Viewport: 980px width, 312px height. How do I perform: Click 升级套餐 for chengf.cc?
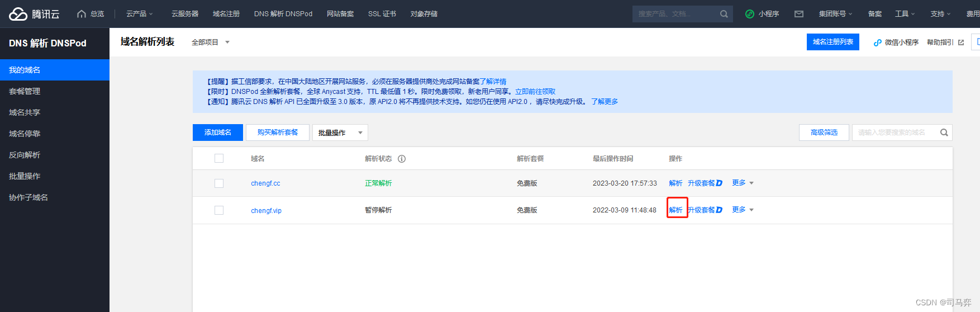pyautogui.click(x=701, y=183)
